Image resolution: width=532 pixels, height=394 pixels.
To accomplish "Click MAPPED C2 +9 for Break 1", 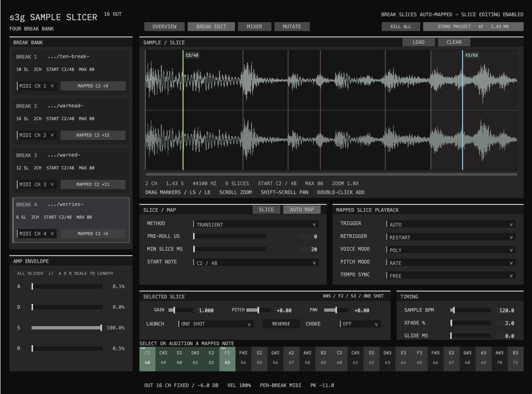I will click(x=93, y=86).
